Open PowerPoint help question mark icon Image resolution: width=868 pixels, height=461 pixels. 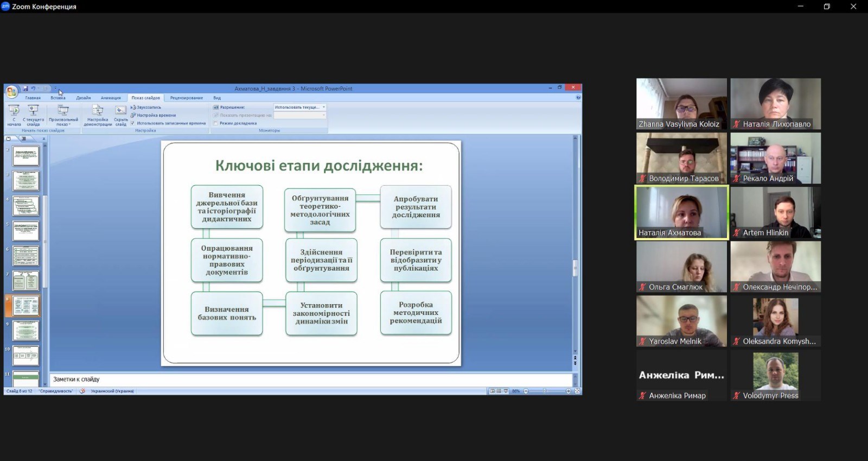click(578, 98)
